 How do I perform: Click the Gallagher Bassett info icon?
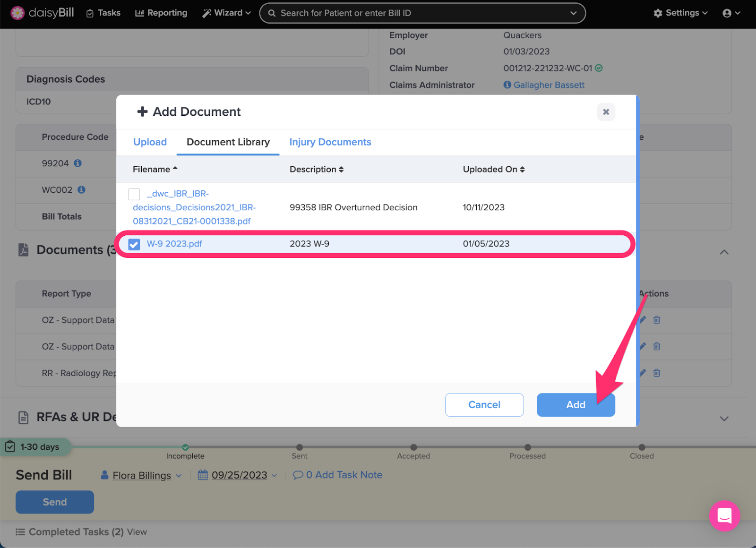pos(507,85)
